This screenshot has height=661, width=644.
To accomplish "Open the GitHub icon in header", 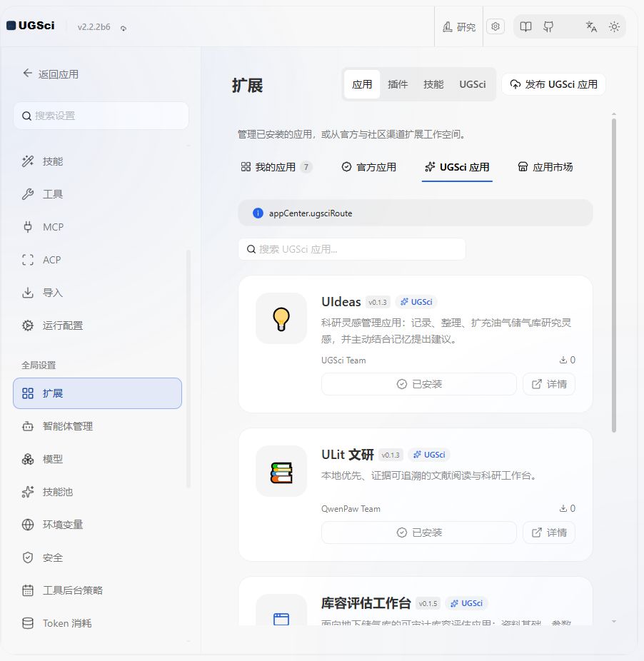I will pyautogui.click(x=548, y=27).
